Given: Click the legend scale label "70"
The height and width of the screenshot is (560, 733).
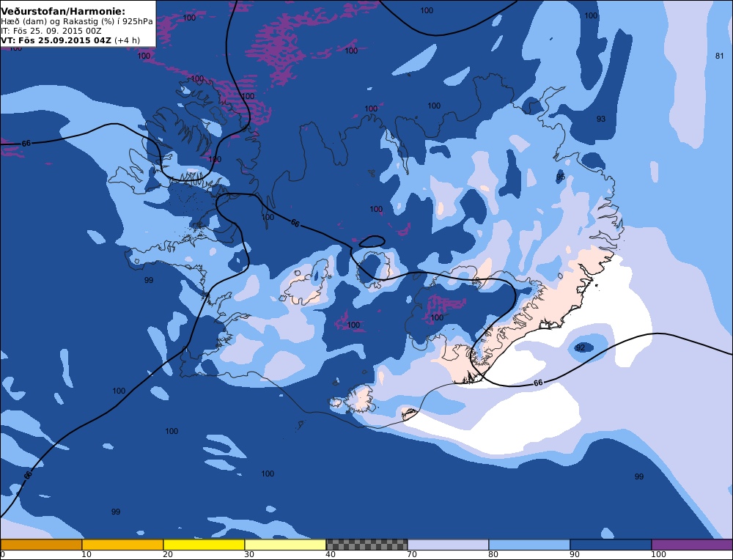Looking at the screenshot, I should [x=411, y=554].
